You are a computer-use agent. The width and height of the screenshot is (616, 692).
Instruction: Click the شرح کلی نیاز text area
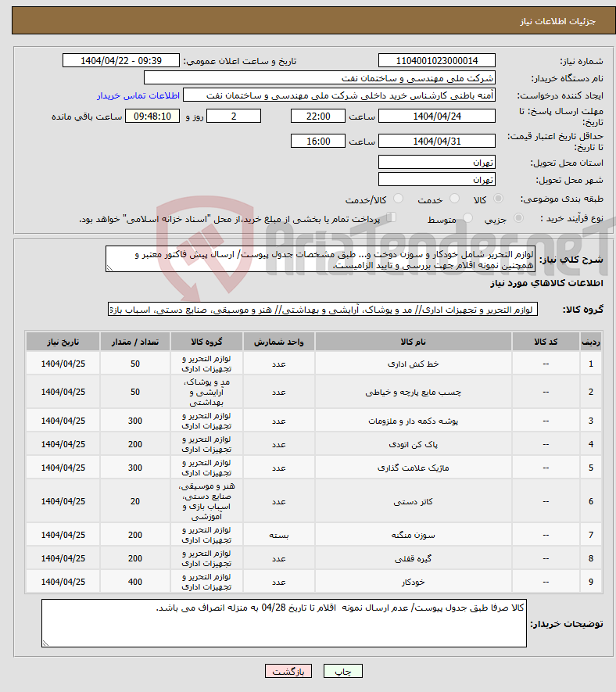click(321, 259)
